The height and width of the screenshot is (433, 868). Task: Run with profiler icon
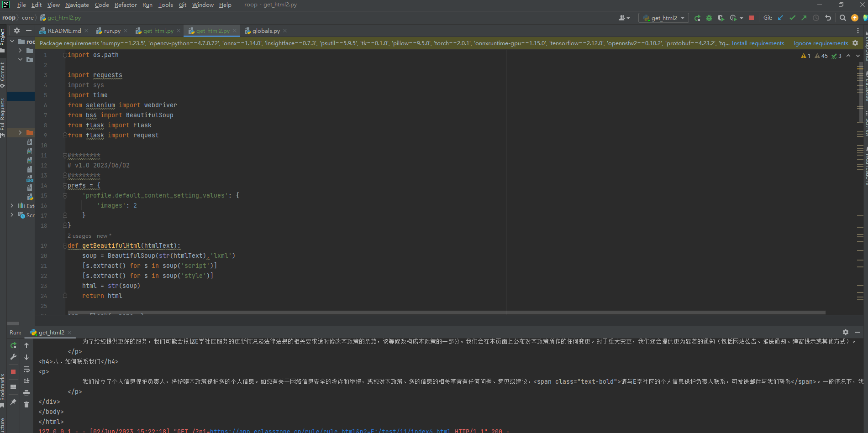[733, 18]
